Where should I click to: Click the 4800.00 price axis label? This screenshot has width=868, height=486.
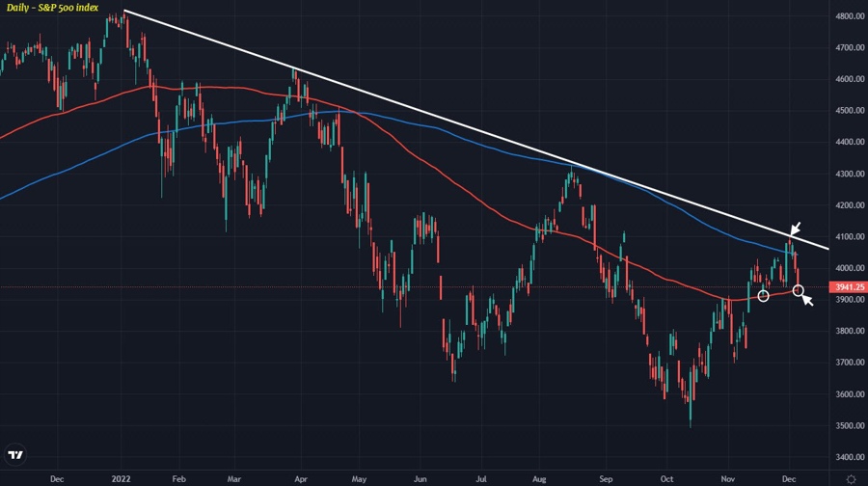850,16
